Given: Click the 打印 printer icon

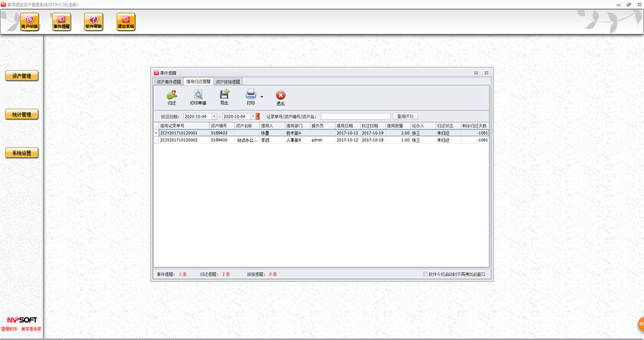Looking at the screenshot, I should 251,97.
